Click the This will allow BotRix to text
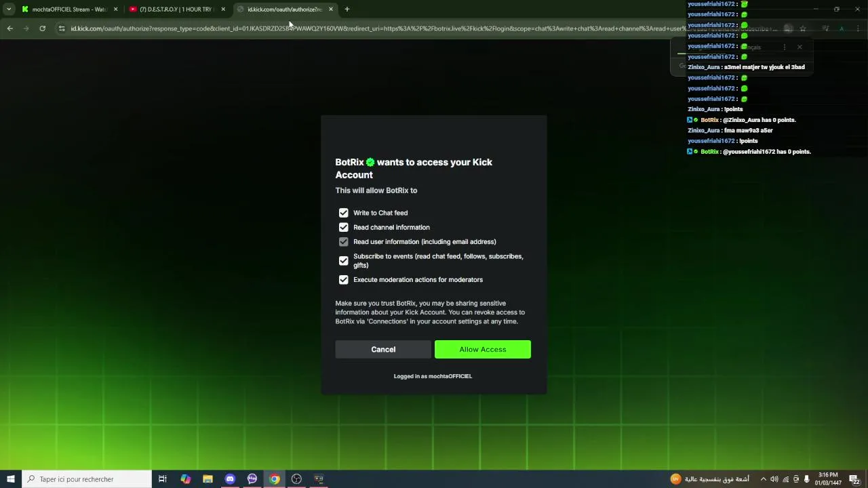The image size is (868, 488). [x=376, y=190]
